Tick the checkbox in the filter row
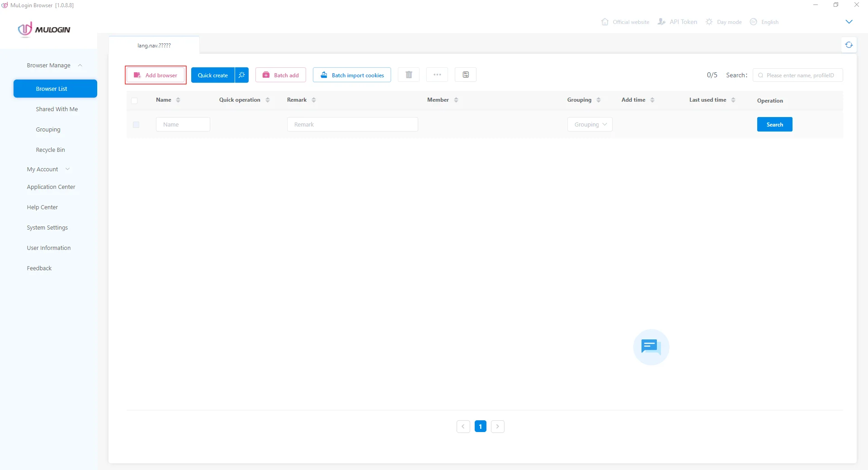The image size is (868, 470). pos(136,125)
